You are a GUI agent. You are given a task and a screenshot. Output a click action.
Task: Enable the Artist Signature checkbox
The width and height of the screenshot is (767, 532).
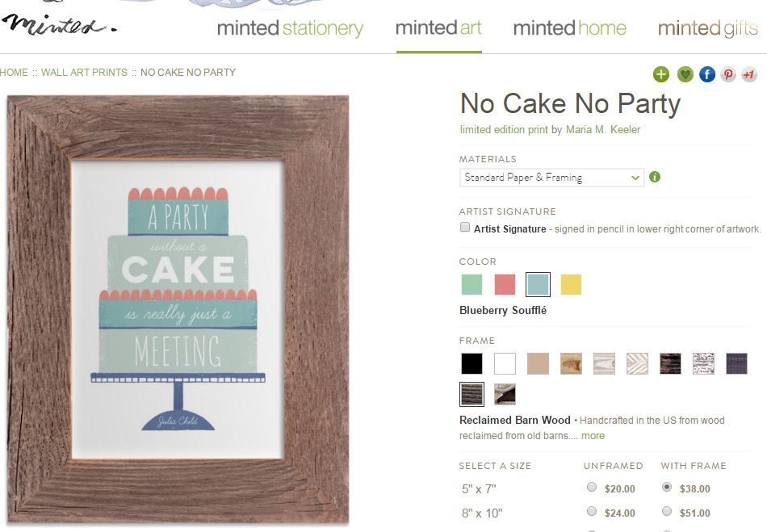(465, 227)
